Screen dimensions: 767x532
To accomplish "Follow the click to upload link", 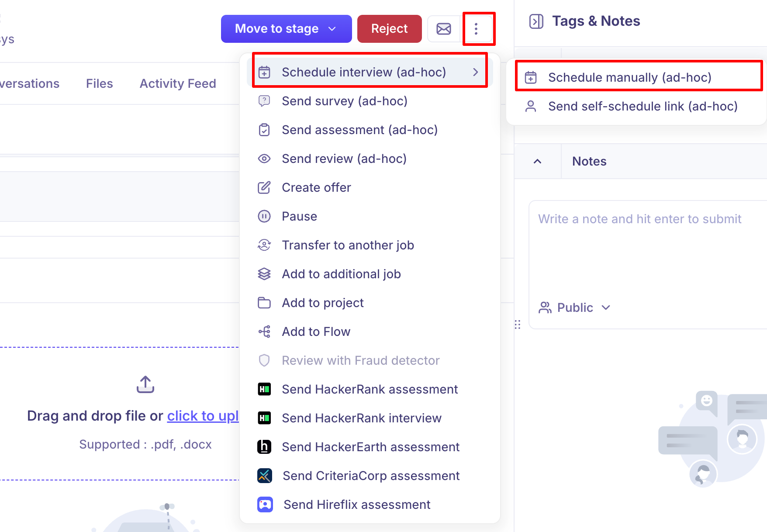I will (x=203, y=416).
